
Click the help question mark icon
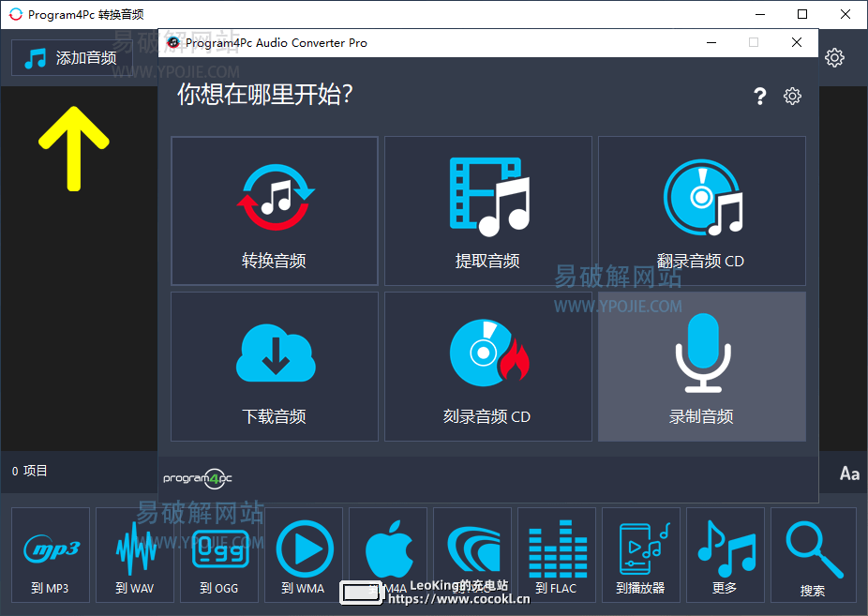click(x=759, y=96)
